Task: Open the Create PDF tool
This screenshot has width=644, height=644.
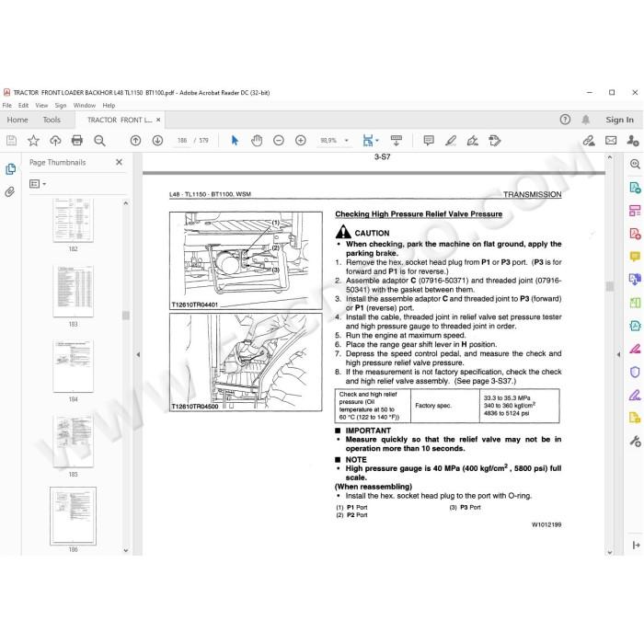Action: [x=635, y=234]
